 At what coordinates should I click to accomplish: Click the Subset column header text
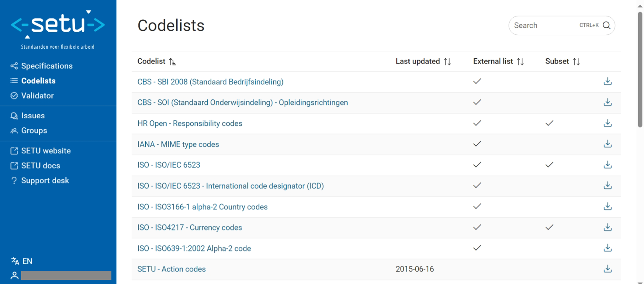[557, 61]
